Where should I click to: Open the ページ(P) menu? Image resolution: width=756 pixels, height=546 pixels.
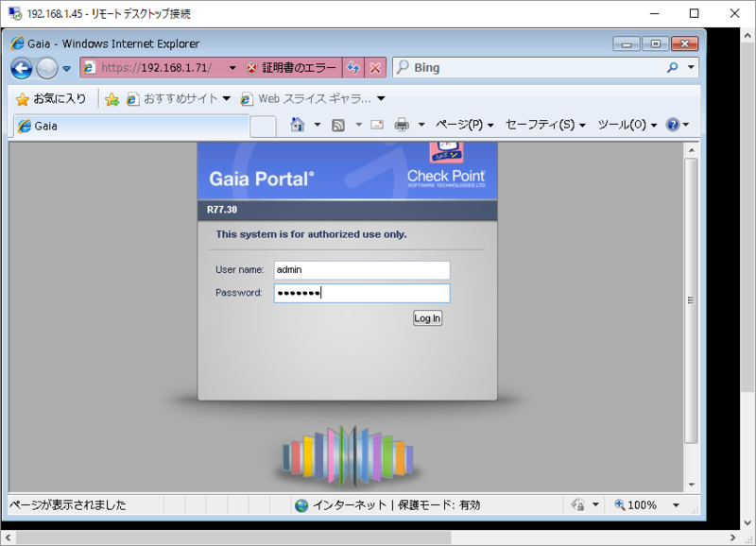click(465, 125)
